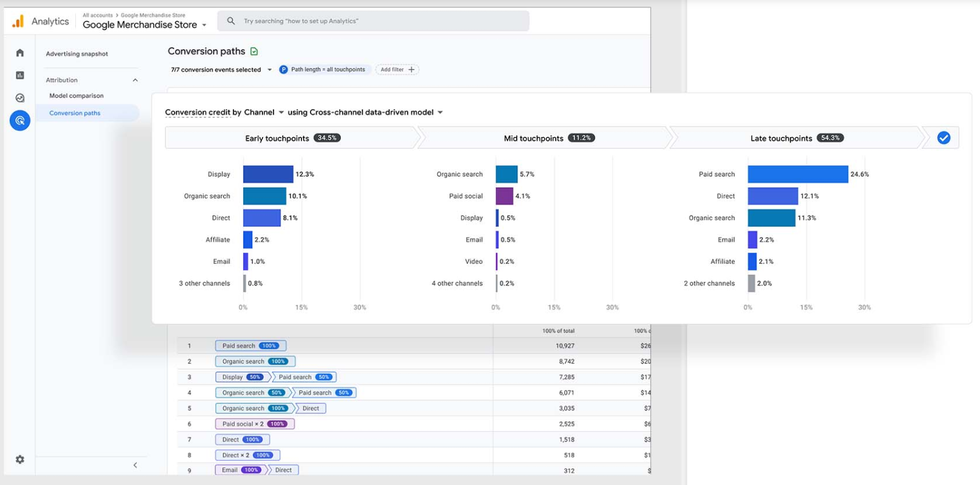
Task: Click Direct 100% path in row 7
Action: [242, 439]
